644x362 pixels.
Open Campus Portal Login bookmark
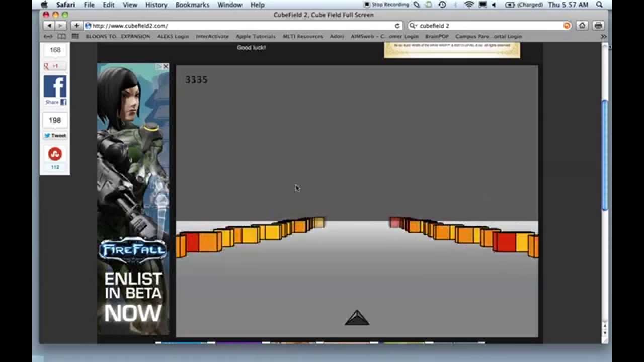coord(489,36)
